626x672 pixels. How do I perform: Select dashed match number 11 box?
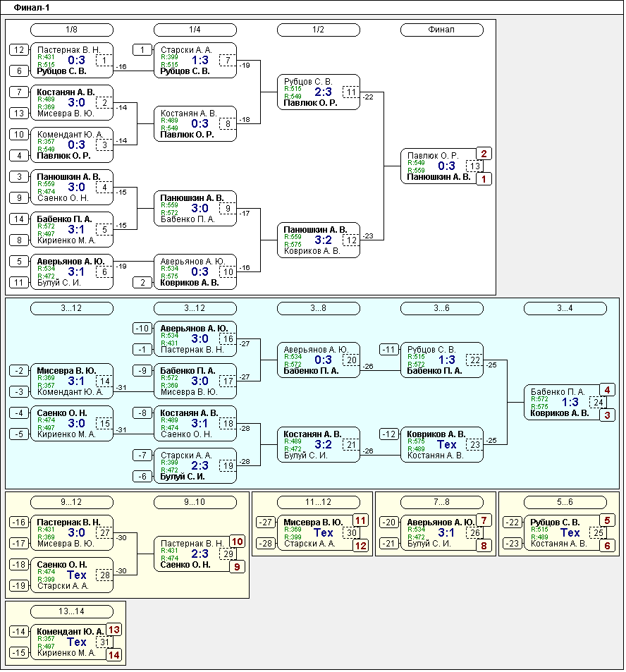(x=351, y=92)
